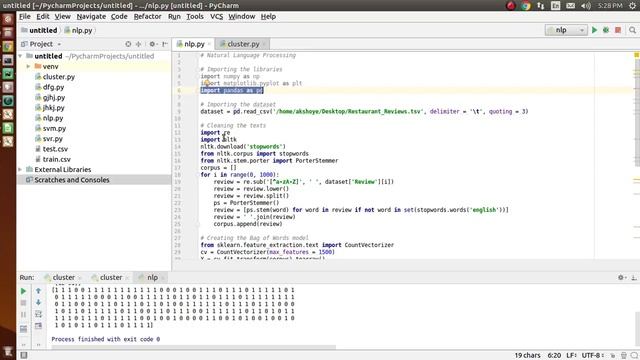Click clock showing 5:28 PM
The image size is (640, 360).
610,6
